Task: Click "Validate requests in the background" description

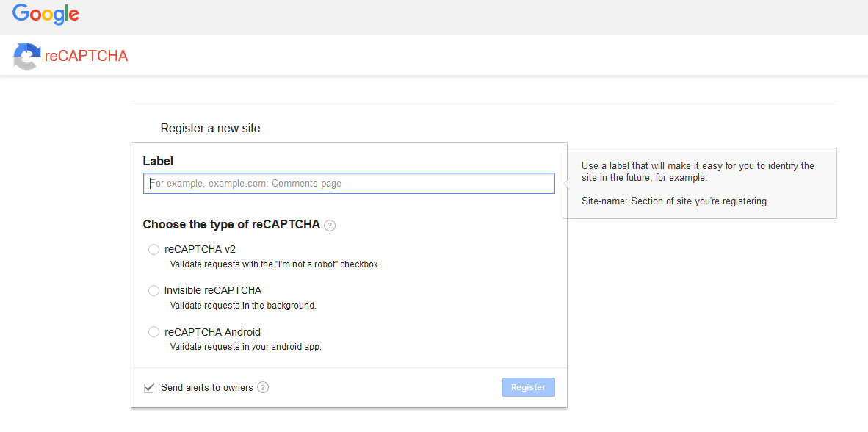Action: [243, 306]
